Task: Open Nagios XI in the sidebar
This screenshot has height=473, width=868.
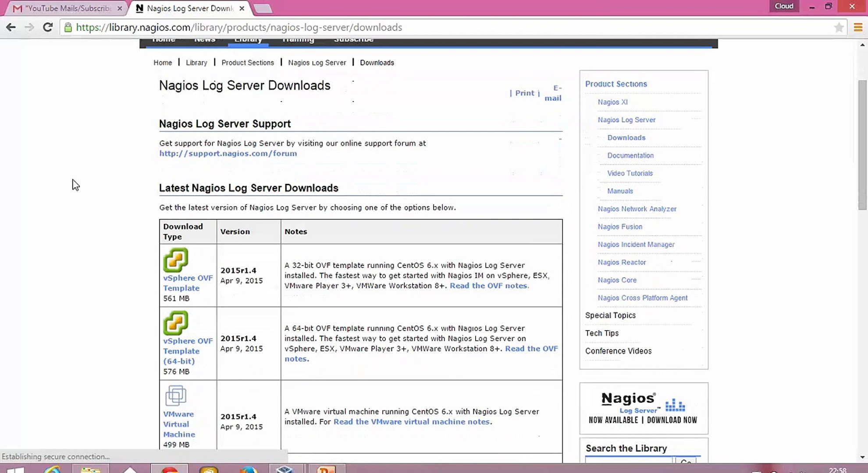Action: tap(612, 102)
